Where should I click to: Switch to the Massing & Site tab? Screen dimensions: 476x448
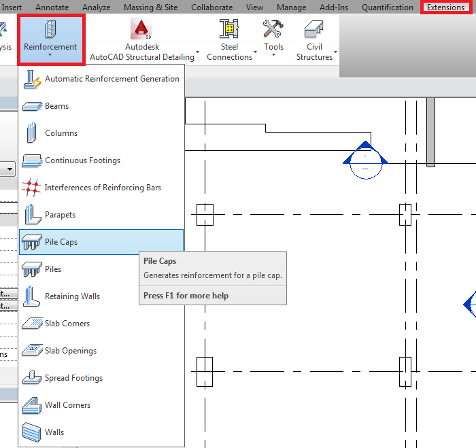[150, 7]
